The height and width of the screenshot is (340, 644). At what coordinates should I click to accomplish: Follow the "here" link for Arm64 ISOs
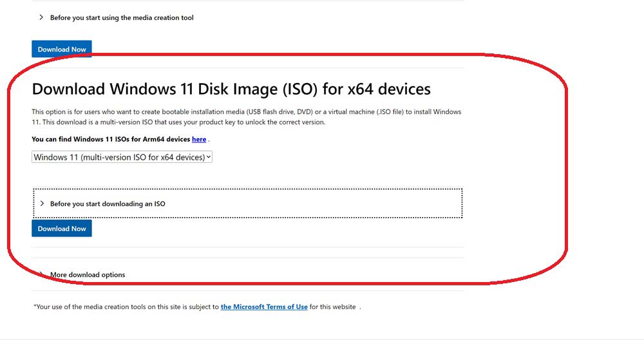click(199, 139)
